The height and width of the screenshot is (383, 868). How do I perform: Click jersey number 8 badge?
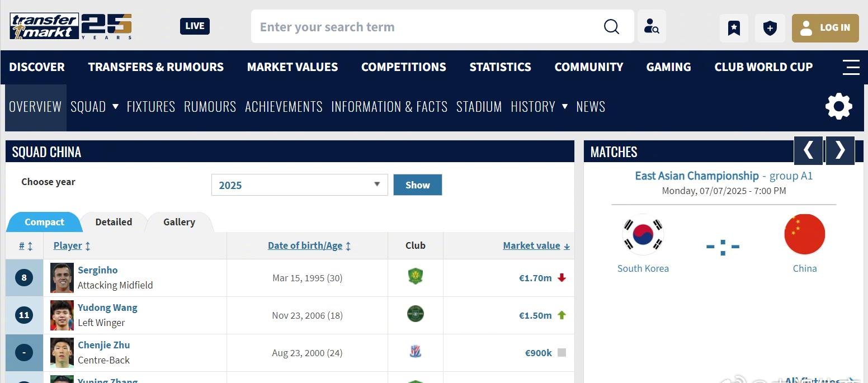click(x=24, y=278)
